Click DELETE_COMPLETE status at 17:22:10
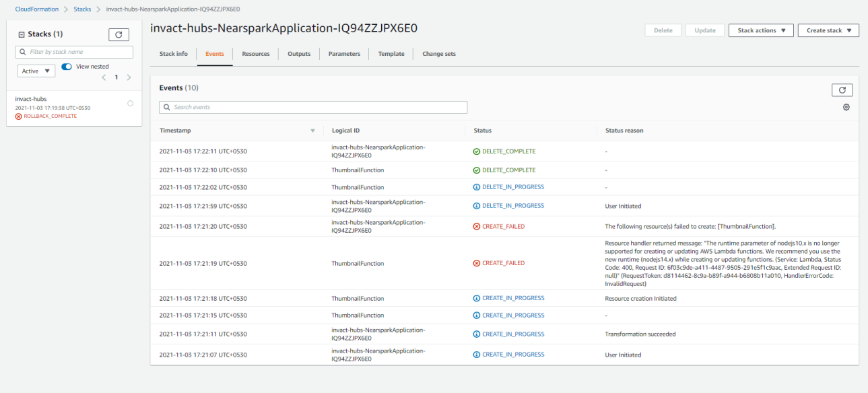This screenshot has height=393, width=868. [504, 170]
